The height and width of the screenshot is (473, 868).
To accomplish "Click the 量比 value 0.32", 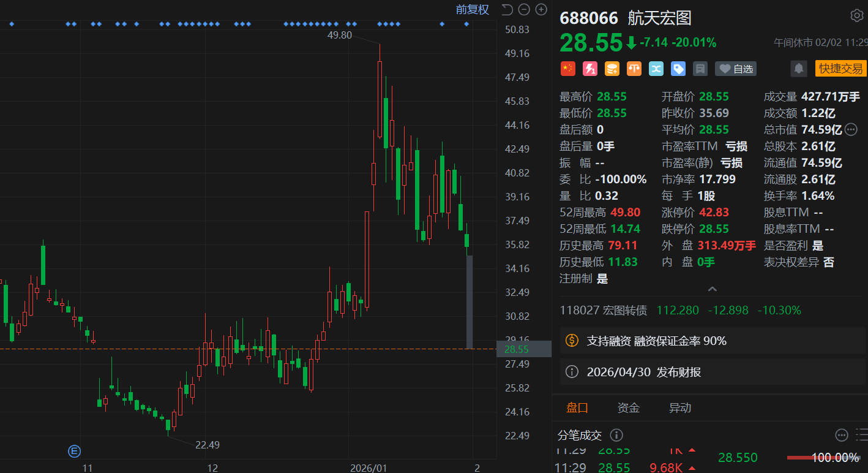I will [x=607, y=196].
